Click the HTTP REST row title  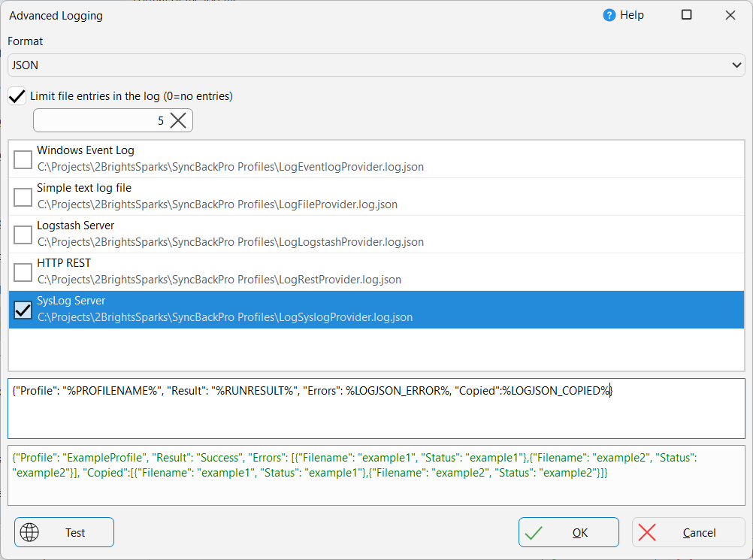[x=64, y=263]
